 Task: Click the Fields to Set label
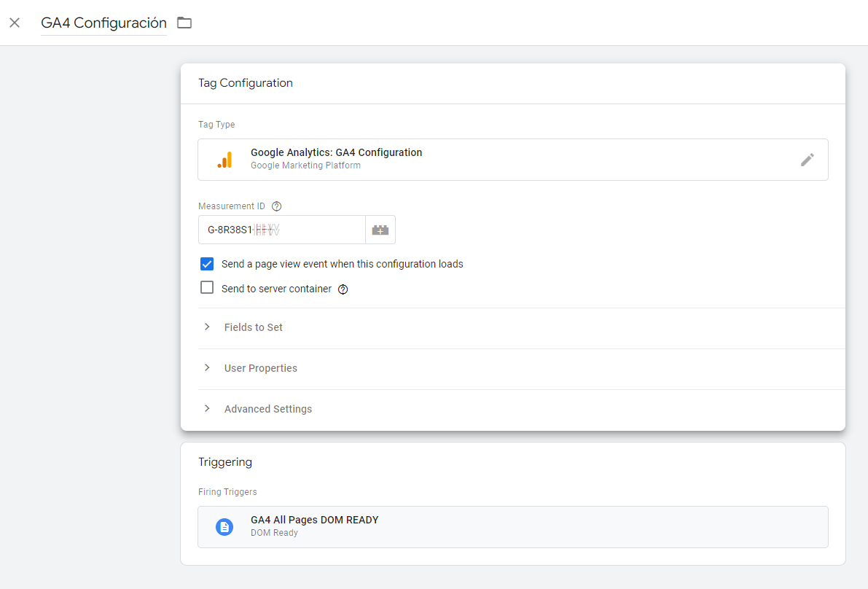point(254,328)
